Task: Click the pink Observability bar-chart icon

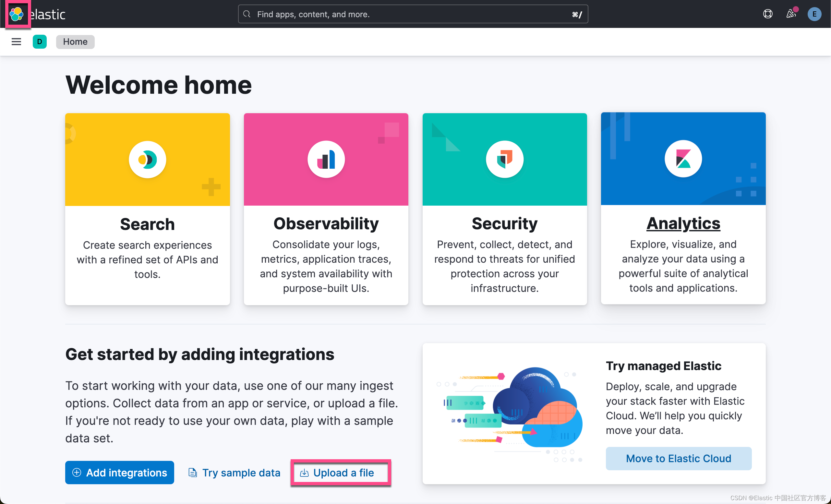Action: pyautogui.click(x=326, y=159)
